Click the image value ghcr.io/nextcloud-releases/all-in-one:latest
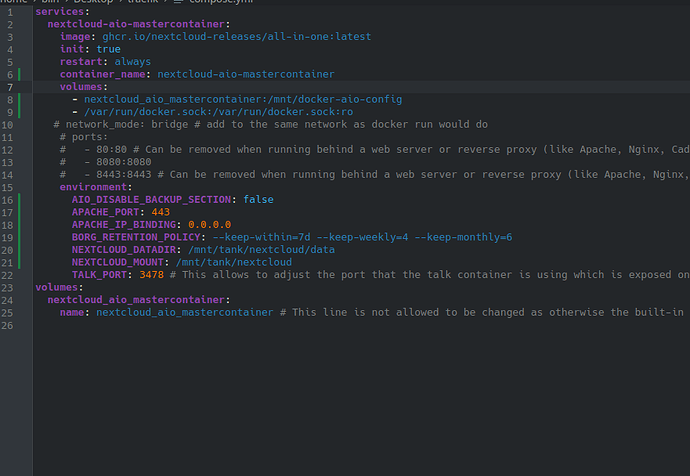 [x=236, y=36]
